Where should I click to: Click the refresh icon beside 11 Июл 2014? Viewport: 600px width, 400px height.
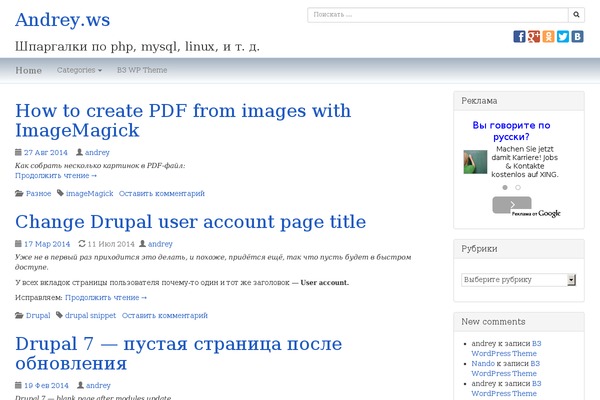(x=82, y=243)
